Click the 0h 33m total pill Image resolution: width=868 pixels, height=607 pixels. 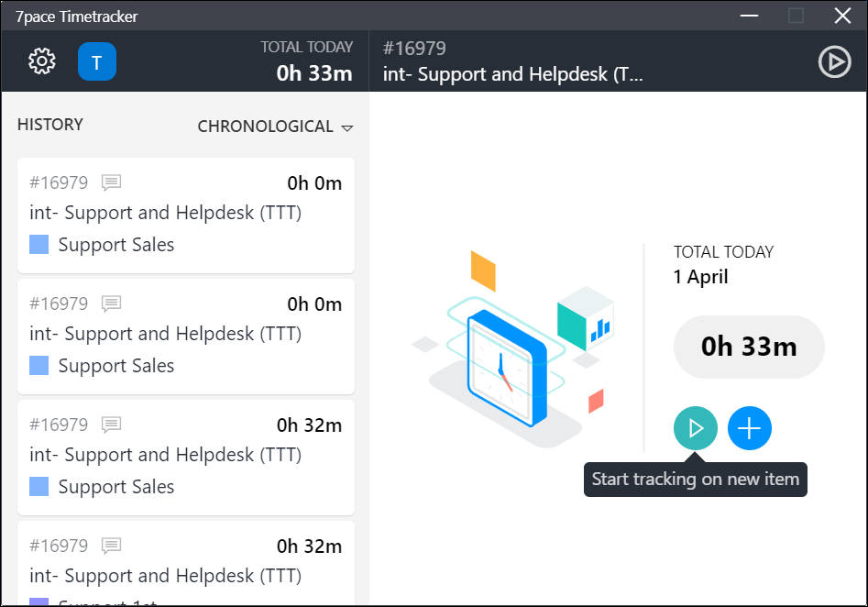pos(749,347)
